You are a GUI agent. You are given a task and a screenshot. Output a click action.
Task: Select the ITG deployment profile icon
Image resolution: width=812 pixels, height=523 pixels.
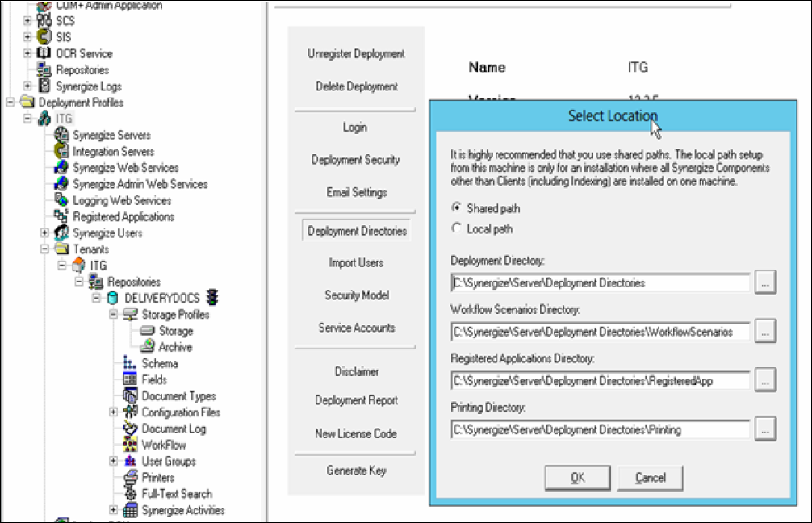click(x=44, y=119)
